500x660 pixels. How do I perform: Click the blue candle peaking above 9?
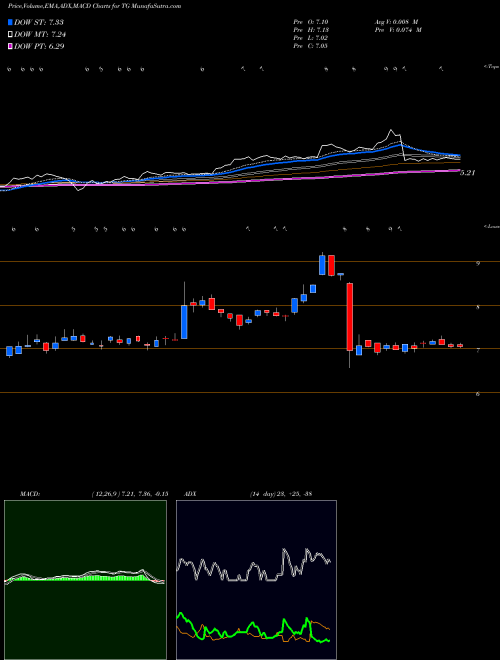[x=322, y=265]
